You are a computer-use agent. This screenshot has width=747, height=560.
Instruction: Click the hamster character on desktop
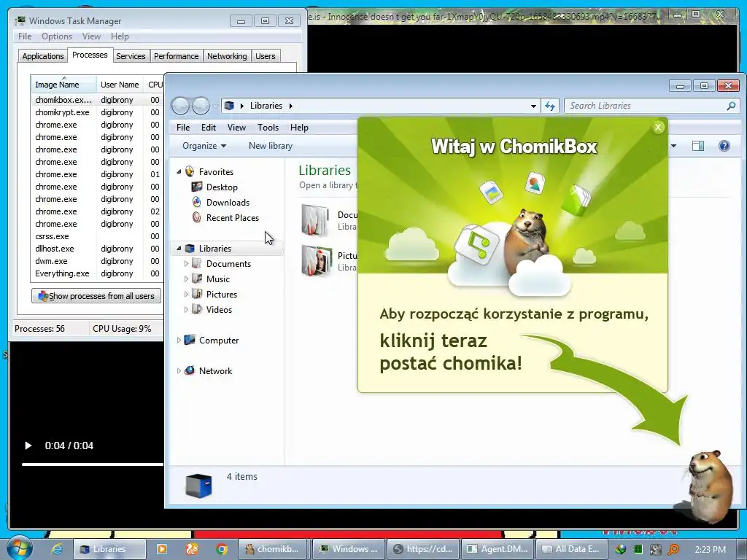click(708, 486)
